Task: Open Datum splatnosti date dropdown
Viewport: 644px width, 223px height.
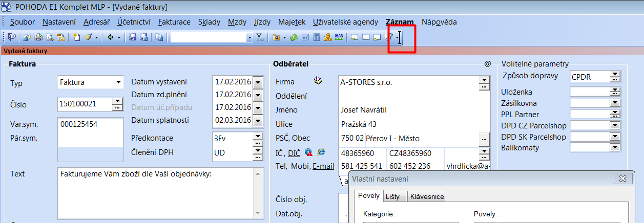Action: point(257,120)
